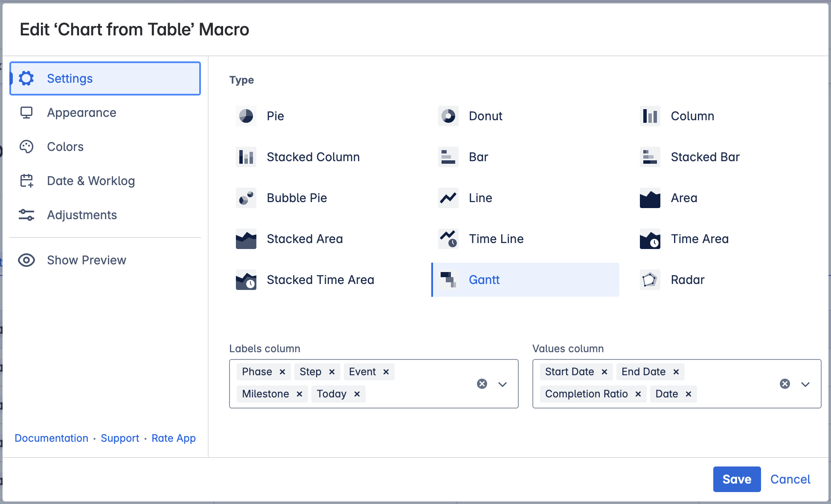Select the Area chart icon
This screenshot has width=831, height=504.
point(650,198)
